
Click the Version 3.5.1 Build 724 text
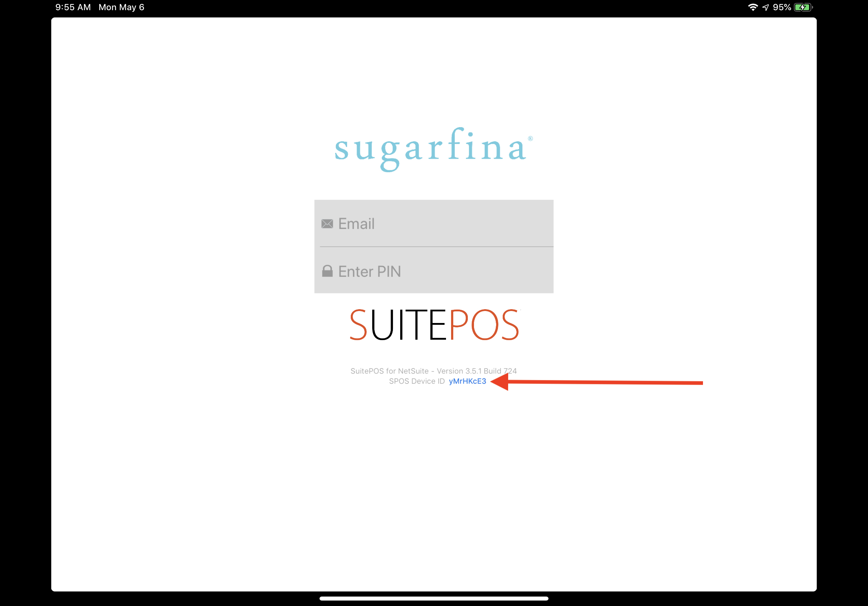(x=476, y=371)
